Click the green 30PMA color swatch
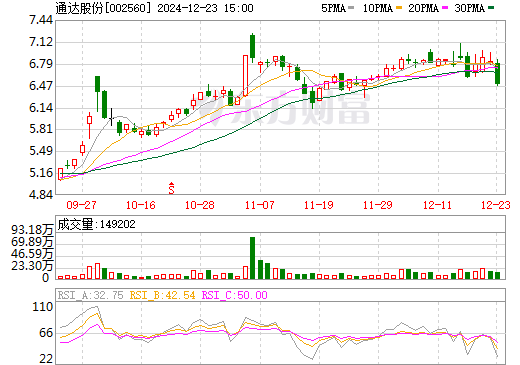Screen dimensions: 520x365 (491, 7)
